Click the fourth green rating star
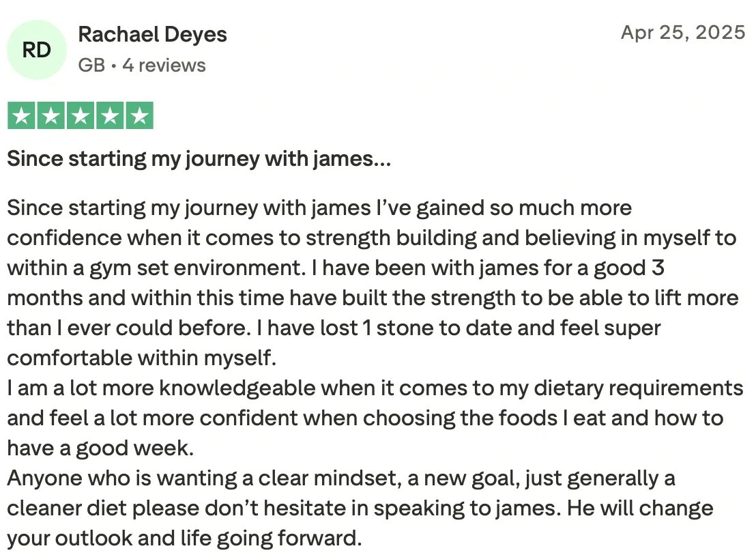The height and width of the screenshot is (557, 756). (110, 115)
